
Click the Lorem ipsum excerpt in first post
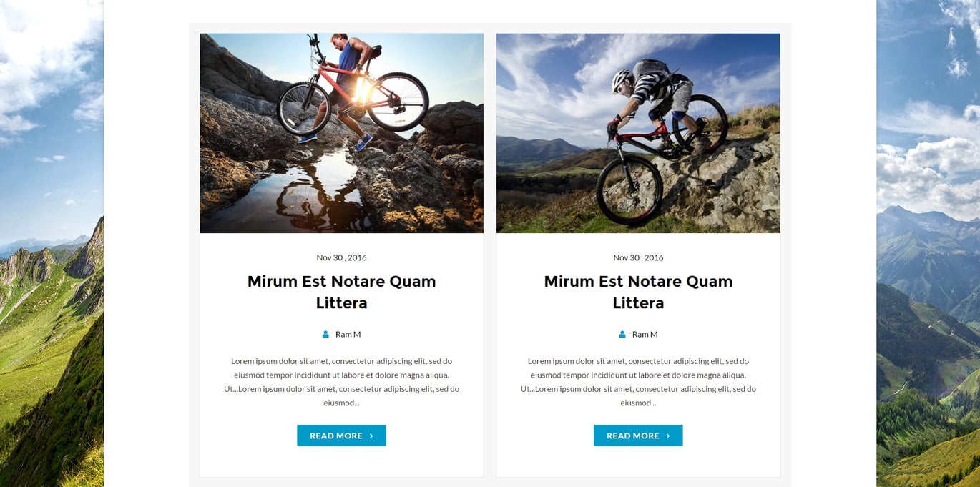[x=341, y=382]
